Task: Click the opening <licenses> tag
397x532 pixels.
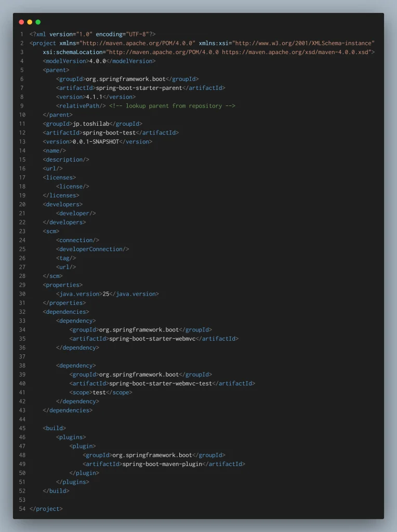Action: pos(59,178)
